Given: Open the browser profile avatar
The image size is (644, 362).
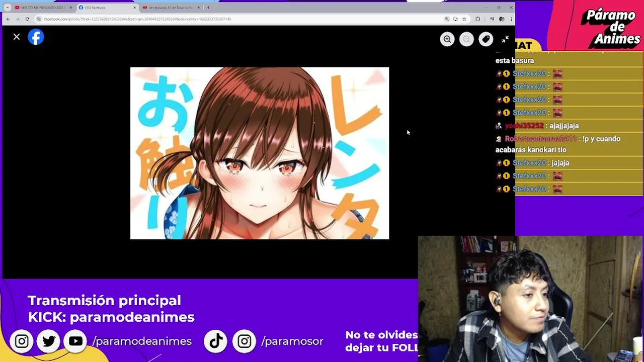Looking at the screenshot, I should point(502,19).
